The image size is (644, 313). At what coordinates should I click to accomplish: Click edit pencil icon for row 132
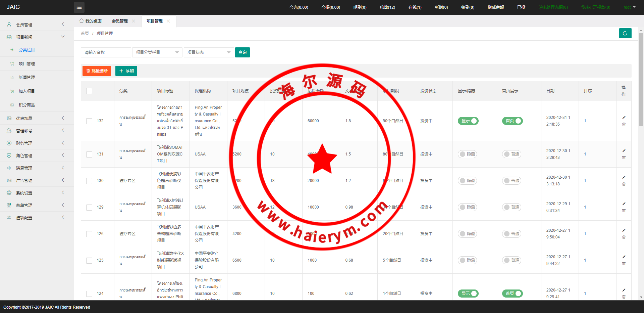pos(624,118)
